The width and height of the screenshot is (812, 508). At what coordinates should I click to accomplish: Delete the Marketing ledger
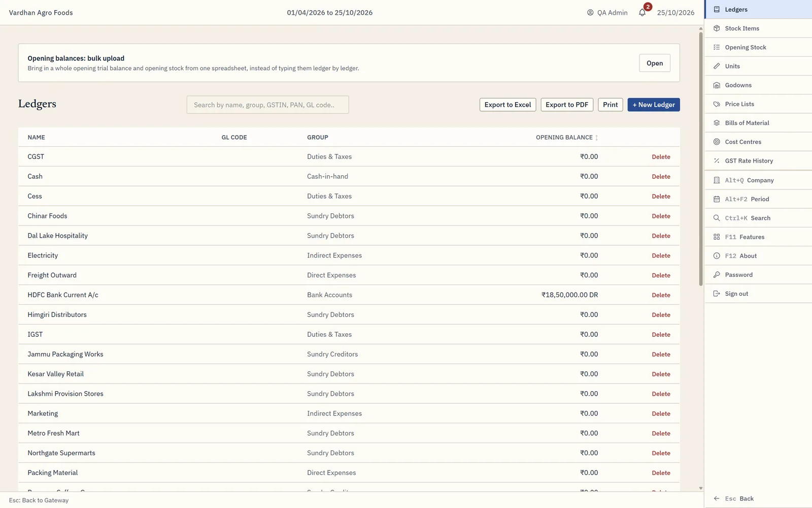(661, 414)
